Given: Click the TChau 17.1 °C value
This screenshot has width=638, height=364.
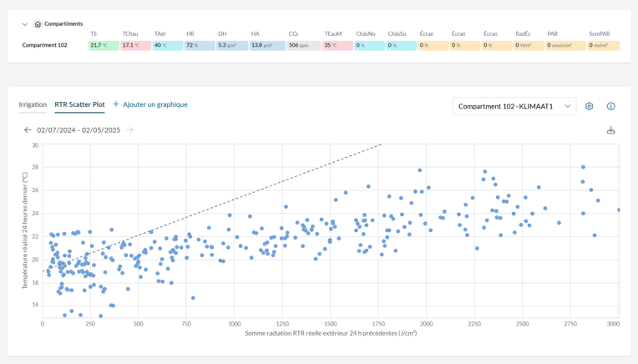Looking at the screenshot, I should (x=136, y=45).
